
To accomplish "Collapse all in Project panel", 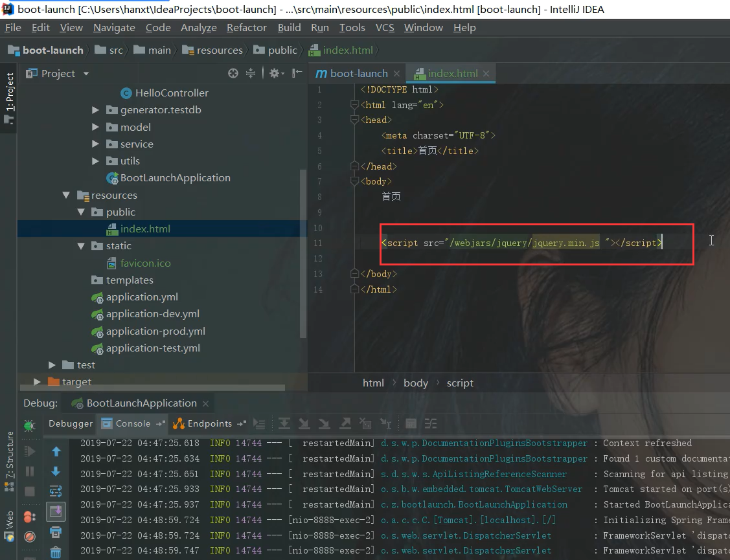I will pyautogui.click(x=251, y=73).
